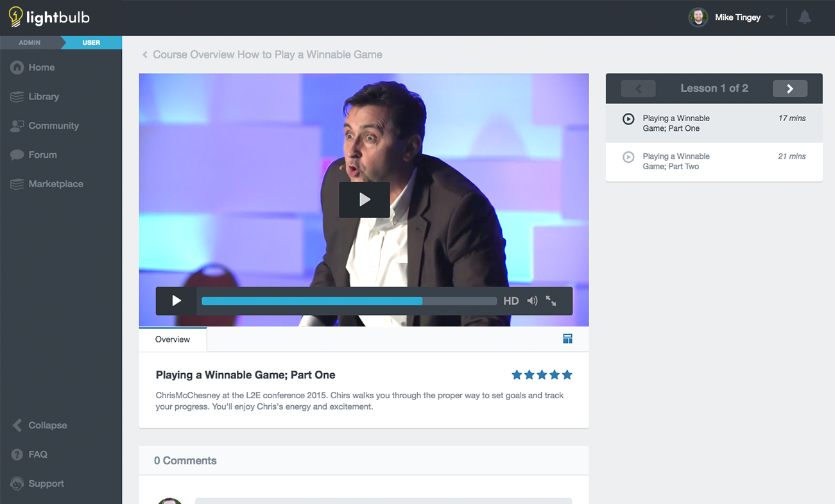Viewport: 835px width, 504px height.
Task: Select Playing a Winnable Game; Part One
Action: pos(714,123)
